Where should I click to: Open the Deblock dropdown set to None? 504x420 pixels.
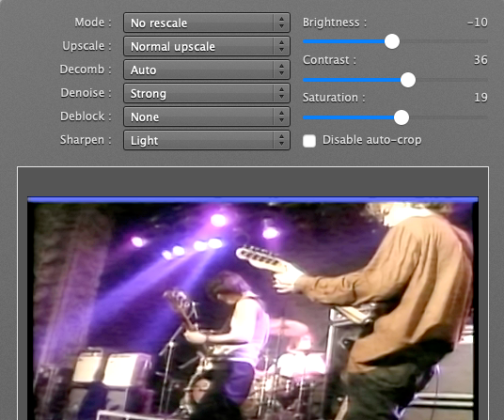pyautogui.click(x=207, y=117)
